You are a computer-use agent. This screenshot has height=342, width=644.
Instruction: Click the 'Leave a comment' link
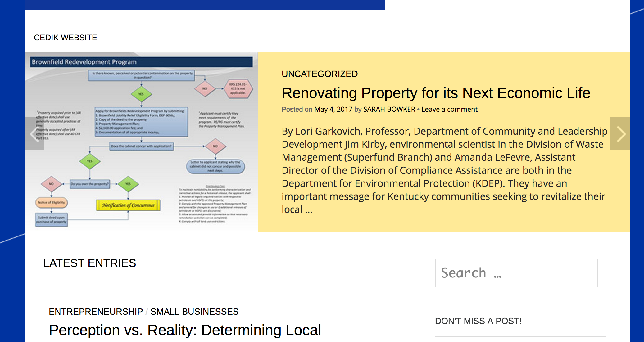(449, 109)
